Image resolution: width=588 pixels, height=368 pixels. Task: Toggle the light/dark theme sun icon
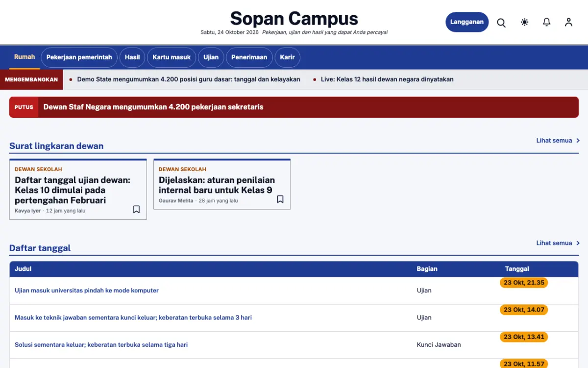coord(524,22)
